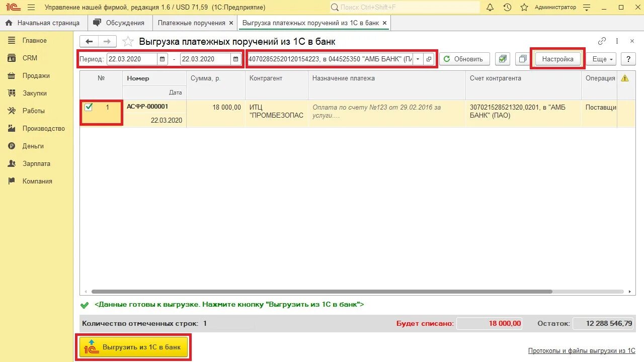This screenshot has width=644, height=362.
Task: Open Зарплата section in sidebar
Action: tap(36, 163)
